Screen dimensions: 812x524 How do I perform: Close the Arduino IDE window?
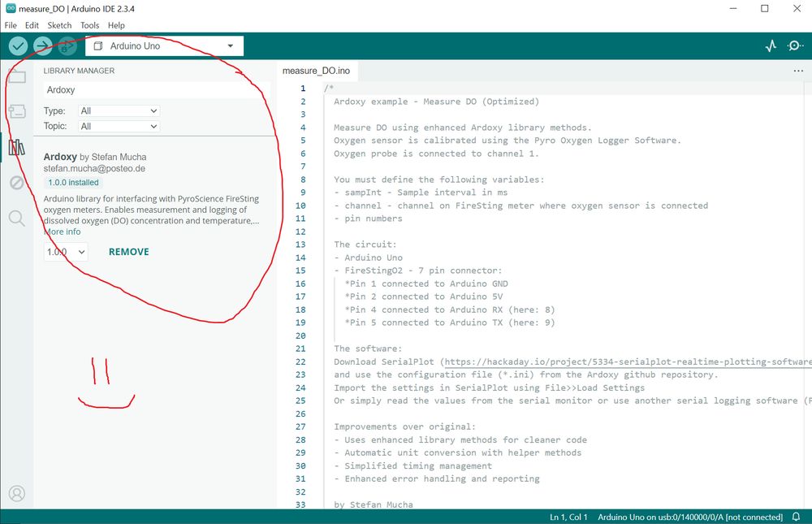click(797, 9)
